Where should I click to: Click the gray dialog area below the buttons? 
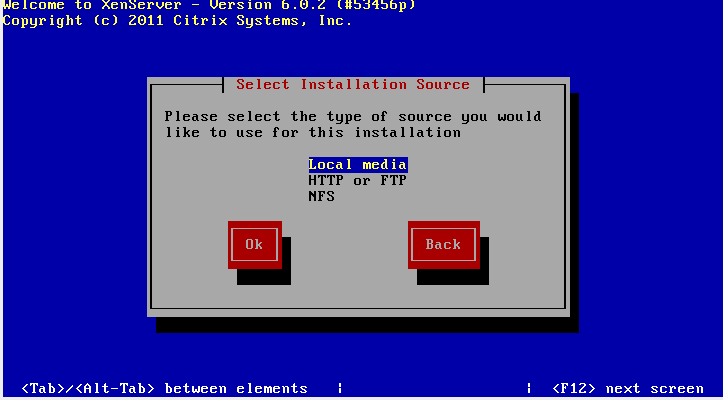click(358, 296)
